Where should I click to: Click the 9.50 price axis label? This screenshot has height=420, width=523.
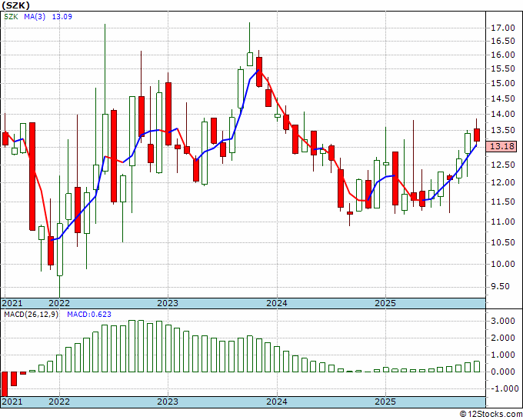pyautogui.click(x=501, y=286)
